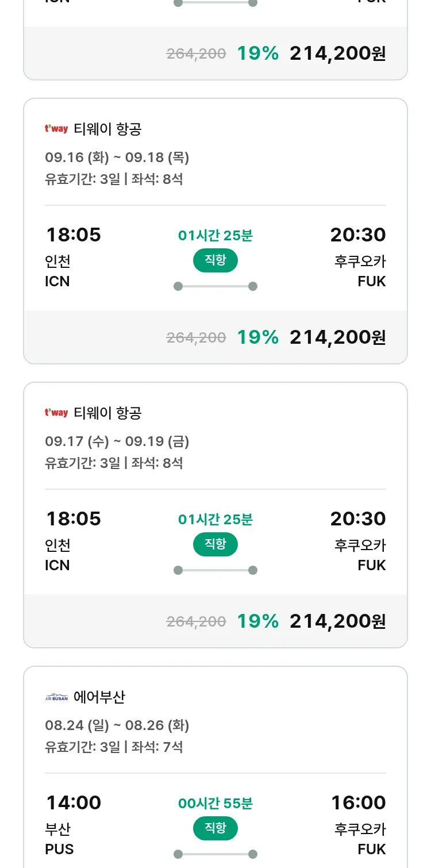Tap the 직항 badge on the 09.17 flight
The height and width of the screenshot is (868, 431).
click(215, 544)
